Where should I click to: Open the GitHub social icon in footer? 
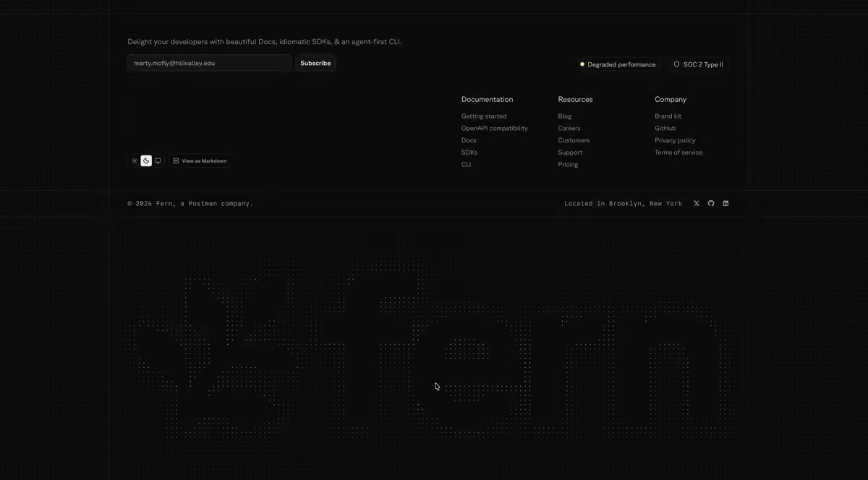pyautogui.click(x=711, y=204)
